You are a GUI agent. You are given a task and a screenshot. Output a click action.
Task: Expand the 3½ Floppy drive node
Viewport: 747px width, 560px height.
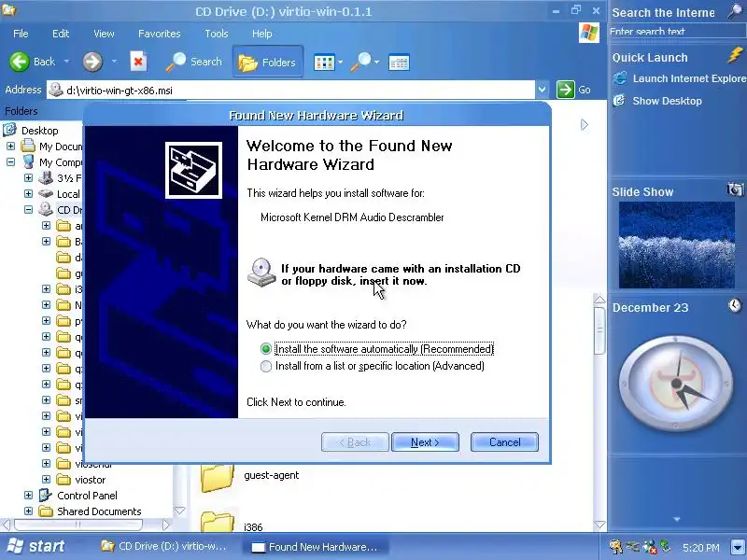(29, 178)
